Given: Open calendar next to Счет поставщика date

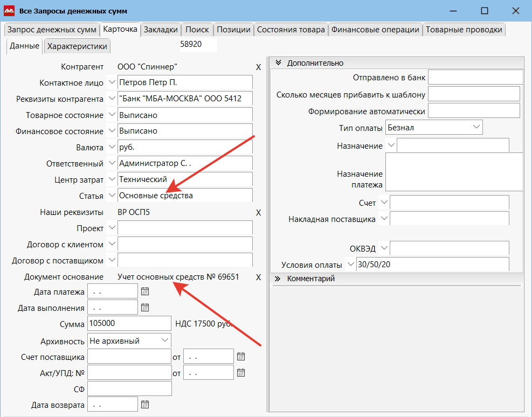Looking at the screenshot, I should coord(241,356).
